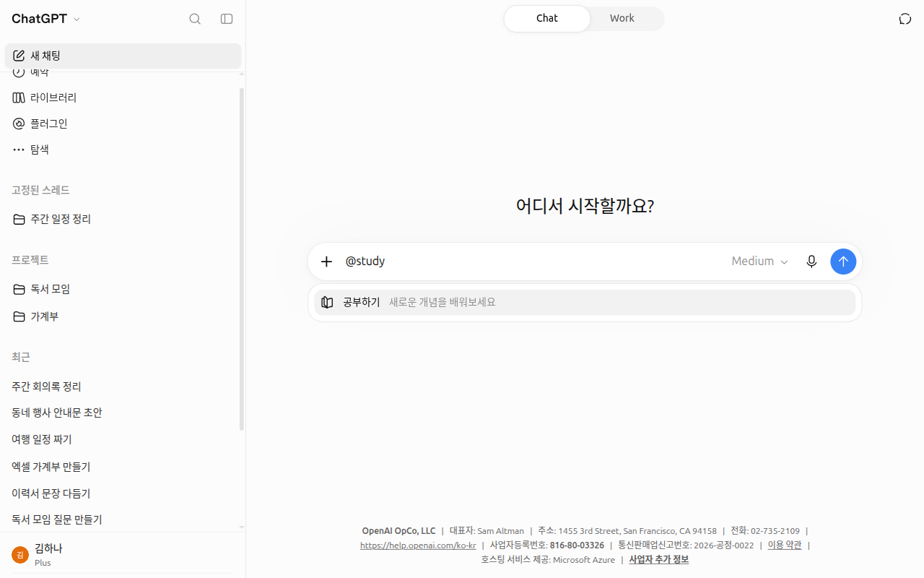Open the help.openai.com/ko-kr link
The width and height of the screenshot is (924, 578).
[x=418, y=545]
